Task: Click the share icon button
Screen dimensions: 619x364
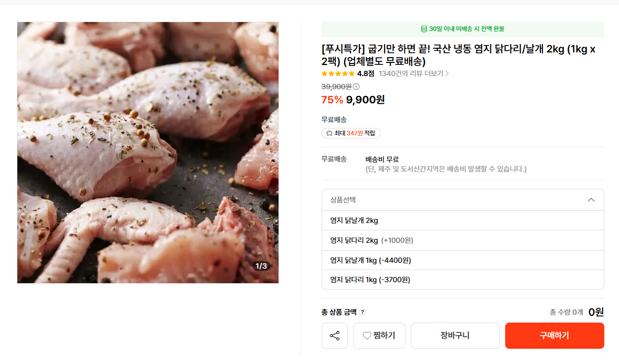Action: (335, 336)
